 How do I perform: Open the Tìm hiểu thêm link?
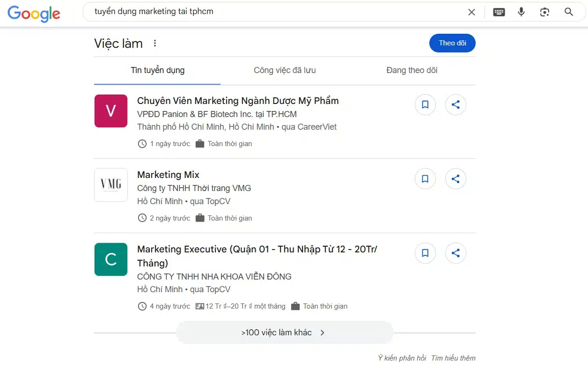(453, 358)
